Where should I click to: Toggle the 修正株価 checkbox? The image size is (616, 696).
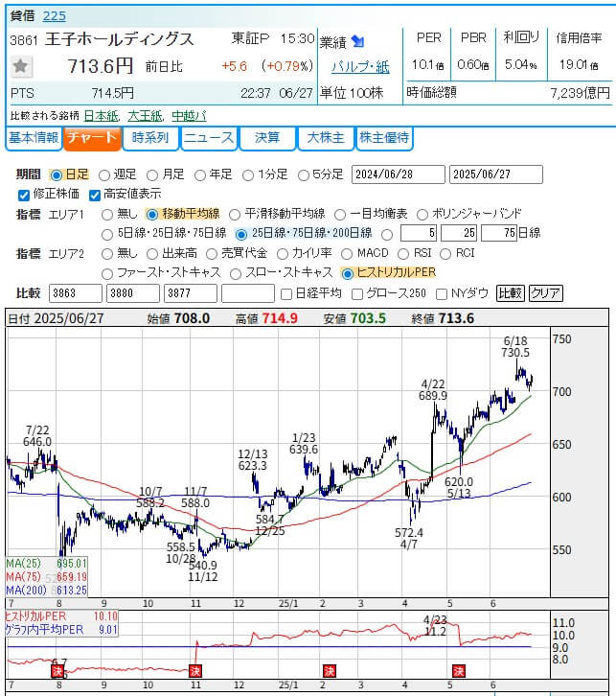coord(24,195)
